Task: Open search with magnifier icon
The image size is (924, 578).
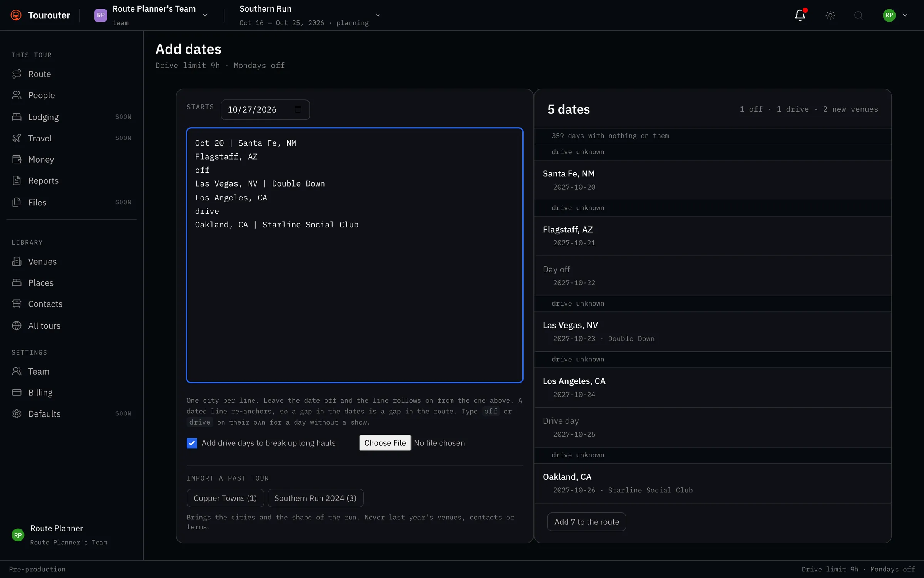Action: coord(858,15)
